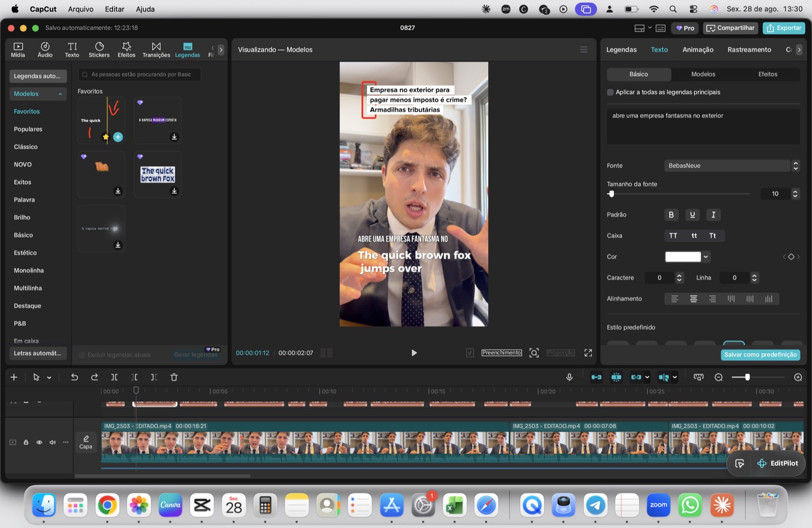Toggle bold formatting for caption

coord(671,215)
